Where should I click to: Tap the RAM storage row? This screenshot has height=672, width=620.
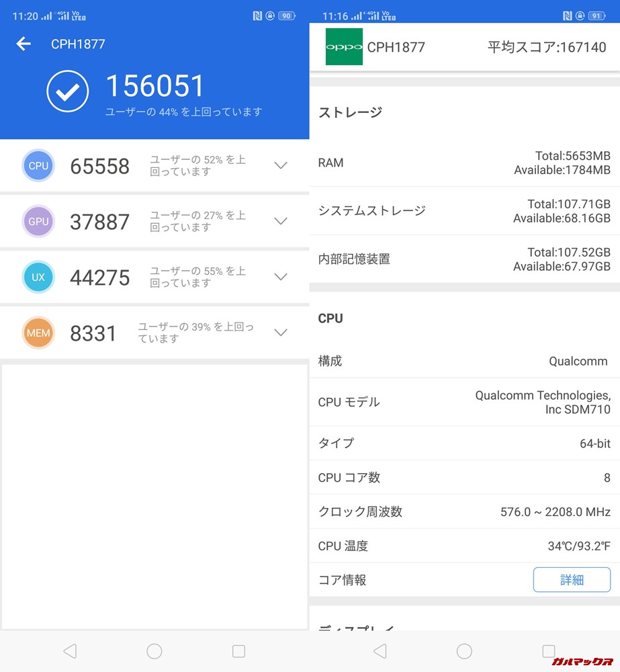click(x=463, y=163)
